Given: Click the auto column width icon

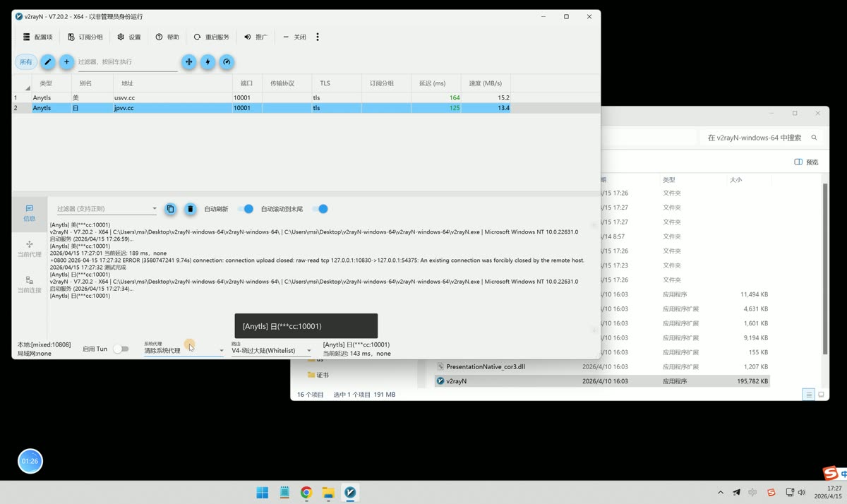Looking at the screenshot, I should (188, 62).
